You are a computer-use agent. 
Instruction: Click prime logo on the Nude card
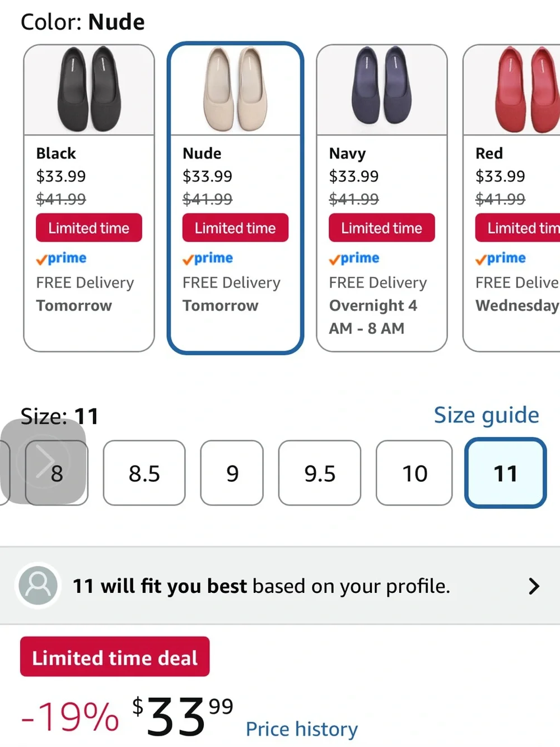tap(208, 258)
